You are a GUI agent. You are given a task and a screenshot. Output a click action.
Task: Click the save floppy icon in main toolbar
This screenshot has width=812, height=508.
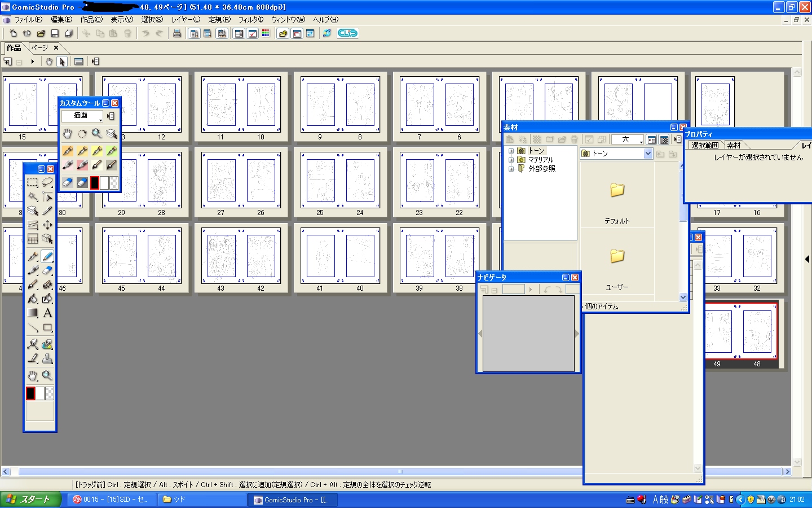point(55,33)
